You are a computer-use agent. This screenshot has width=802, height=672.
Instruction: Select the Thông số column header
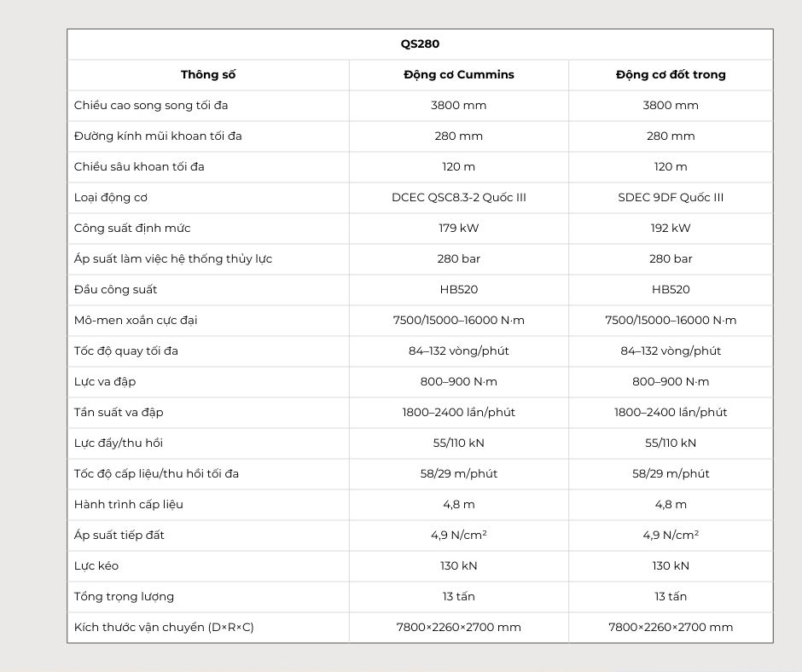[x=208, y=74]
